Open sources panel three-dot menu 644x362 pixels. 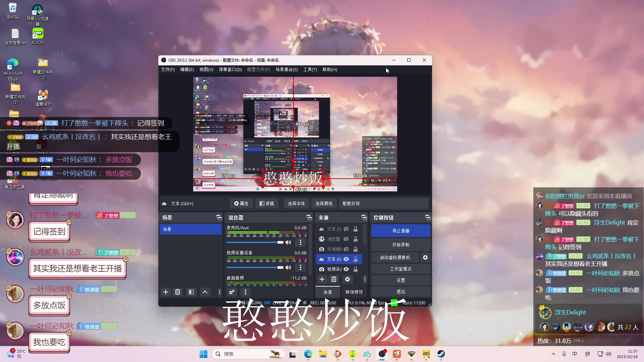(365, 279)
